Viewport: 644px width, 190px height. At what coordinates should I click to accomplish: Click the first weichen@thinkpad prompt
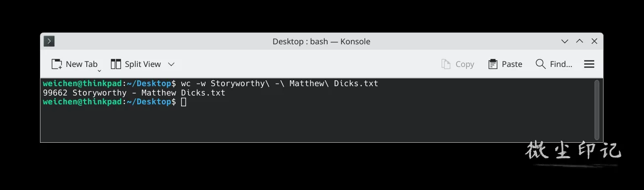[x=82, y=83]
